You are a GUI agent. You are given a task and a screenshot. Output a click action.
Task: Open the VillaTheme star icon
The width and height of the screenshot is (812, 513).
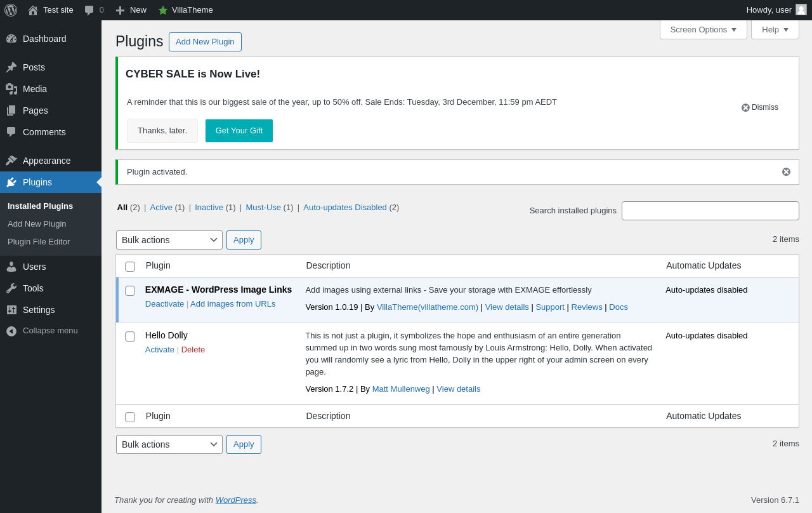[163, 10]
